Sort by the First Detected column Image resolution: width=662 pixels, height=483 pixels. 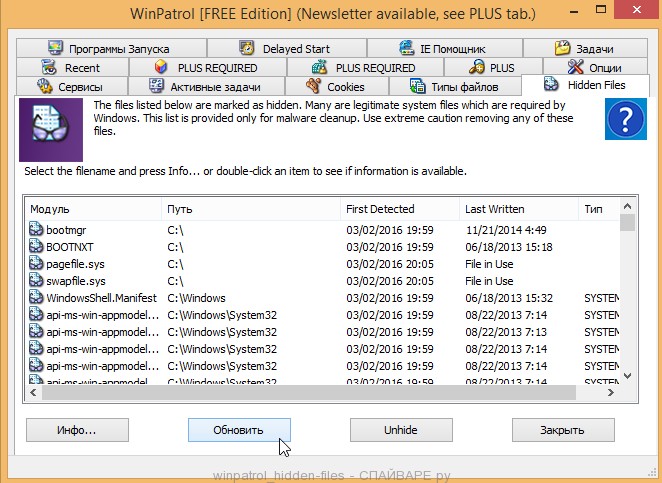coord(400,209)
